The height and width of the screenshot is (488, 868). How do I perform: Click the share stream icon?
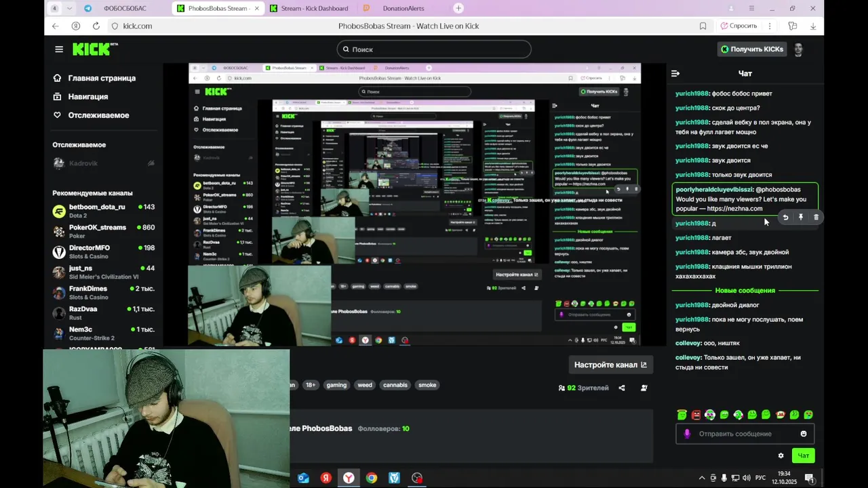pyautogui.click(x=622, y=388)
